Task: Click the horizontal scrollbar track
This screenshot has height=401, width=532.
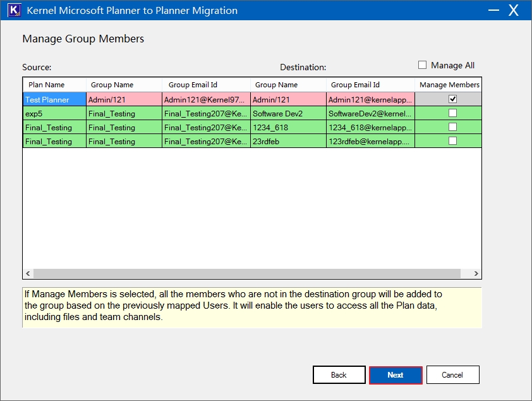Action: point(247,273)
